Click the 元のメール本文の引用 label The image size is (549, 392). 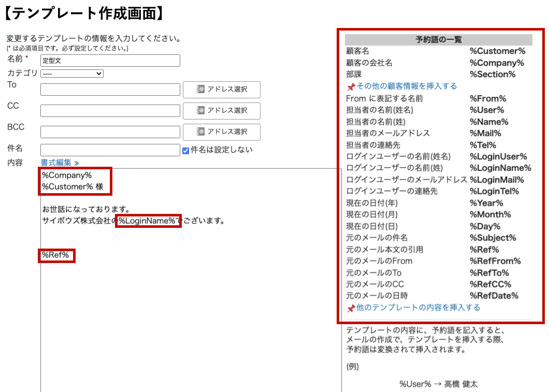(384, 250)
